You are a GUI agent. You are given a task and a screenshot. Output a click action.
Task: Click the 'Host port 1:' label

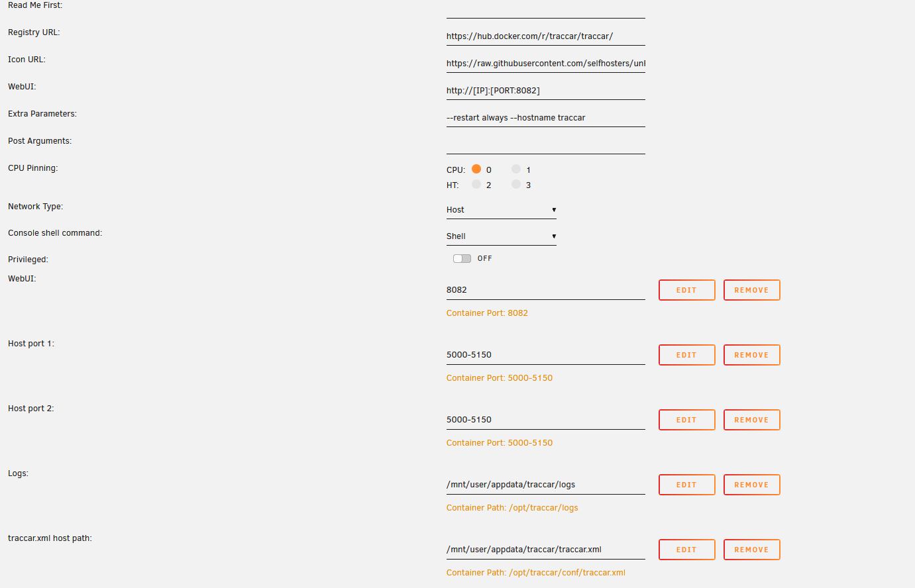click(x=31, y=344)
